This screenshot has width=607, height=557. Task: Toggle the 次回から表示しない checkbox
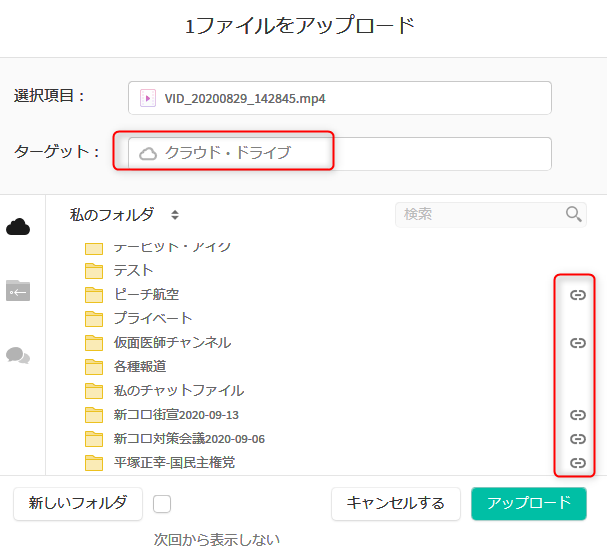click(x=163, y=503)
